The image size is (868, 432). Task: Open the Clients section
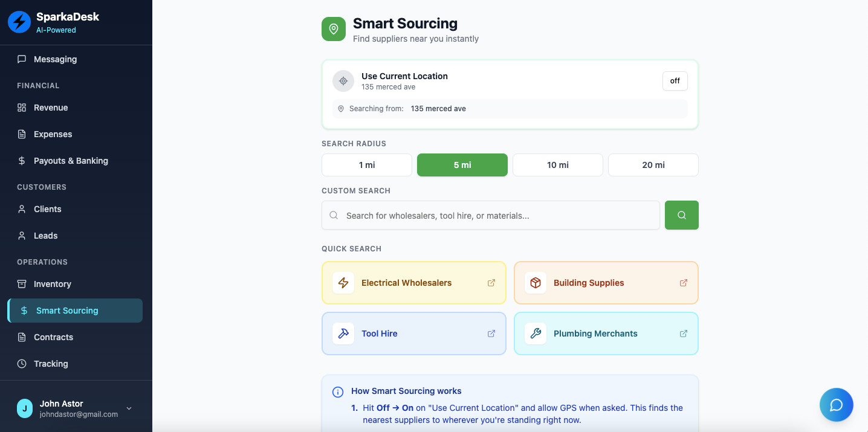(75, 209)
